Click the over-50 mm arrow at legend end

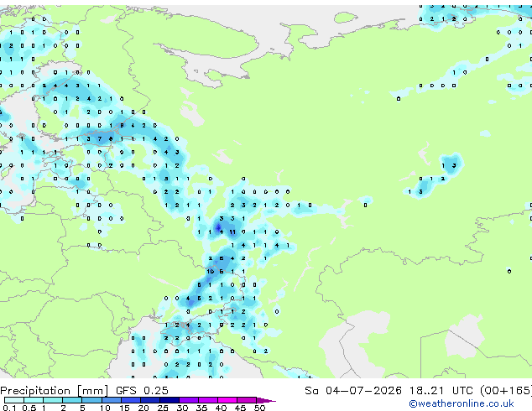(x=266, y=400)
